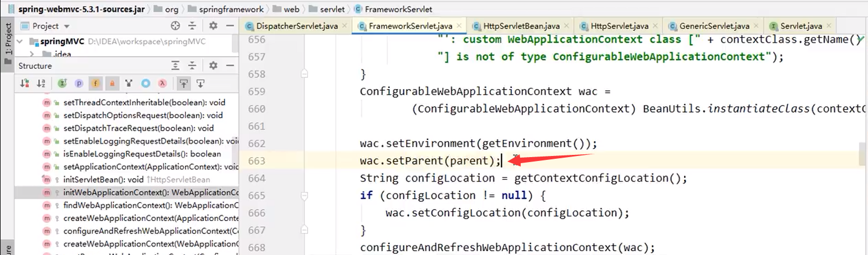Hide the Structure panel
Screen dimensions: 868x255
point(230,66)
